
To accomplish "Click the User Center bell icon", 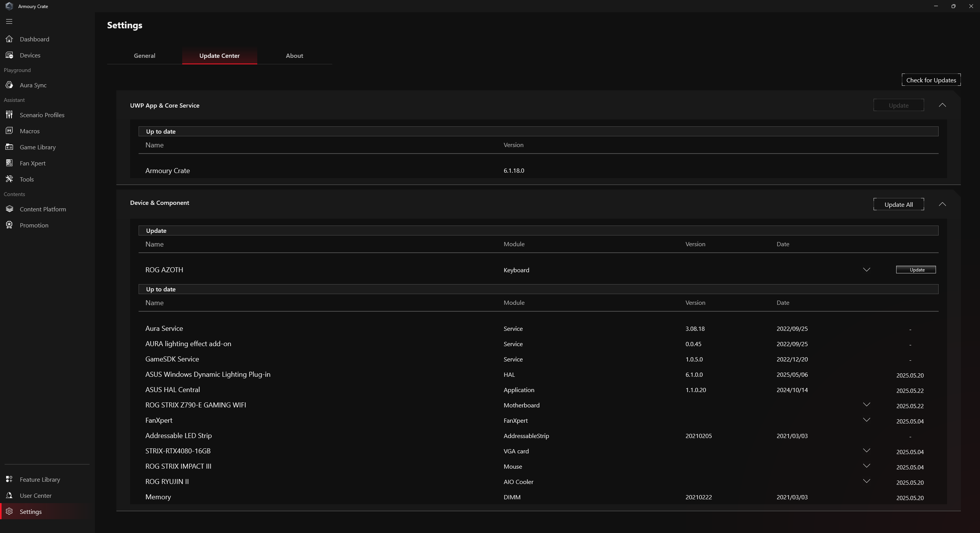I will tap(9, 495).
